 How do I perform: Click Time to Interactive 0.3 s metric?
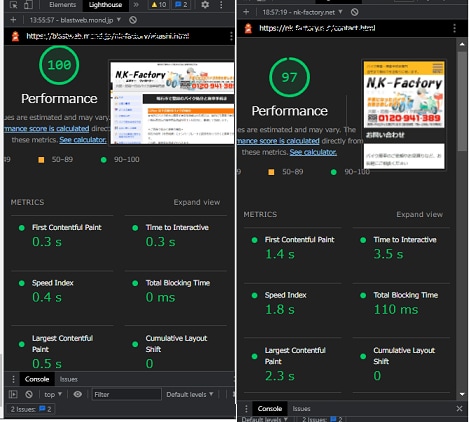point(176,235)
